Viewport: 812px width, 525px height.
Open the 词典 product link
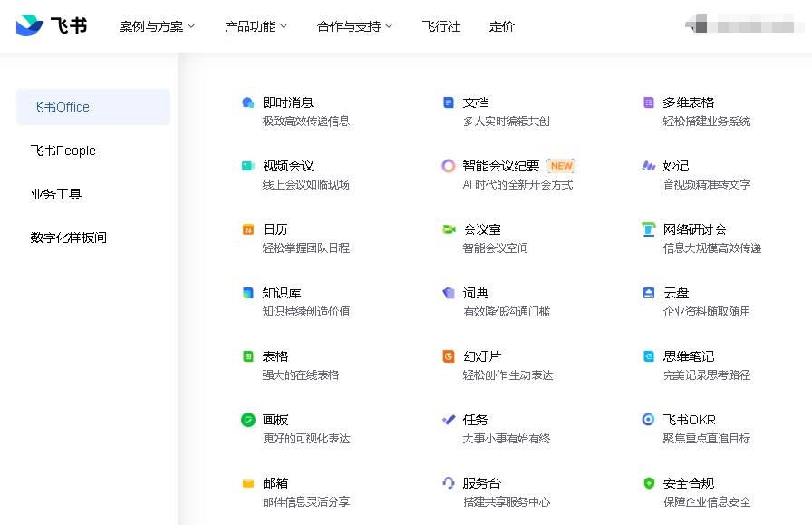[476, 293]
